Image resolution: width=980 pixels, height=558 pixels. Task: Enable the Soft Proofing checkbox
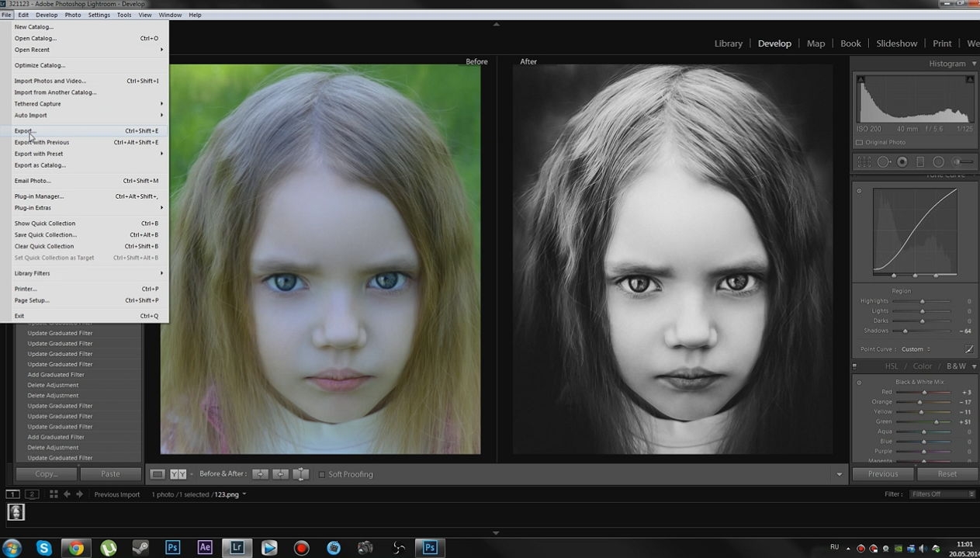point(321,474)
